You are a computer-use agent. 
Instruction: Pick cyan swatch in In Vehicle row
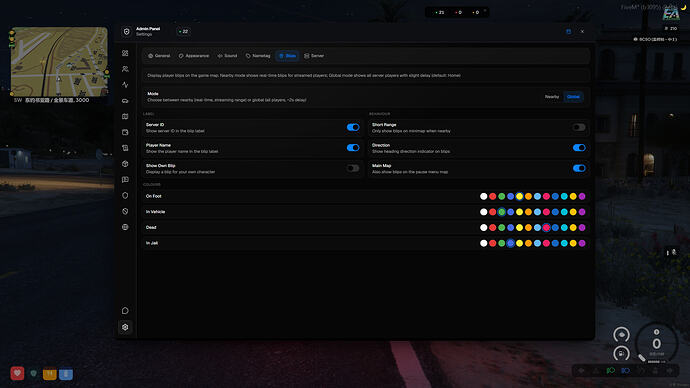(564, 212)
